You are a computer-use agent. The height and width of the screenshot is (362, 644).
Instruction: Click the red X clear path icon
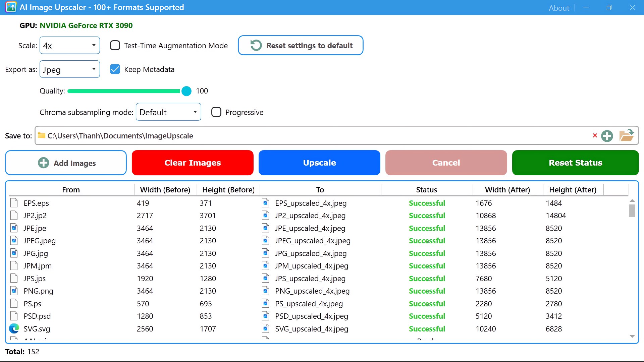coord(595,135)
